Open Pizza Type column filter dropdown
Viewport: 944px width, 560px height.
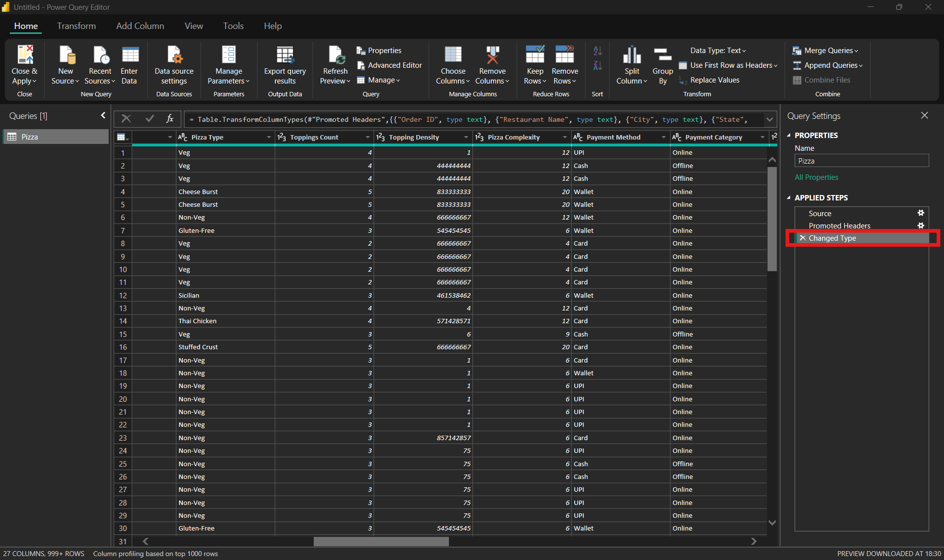click(269, 138)
